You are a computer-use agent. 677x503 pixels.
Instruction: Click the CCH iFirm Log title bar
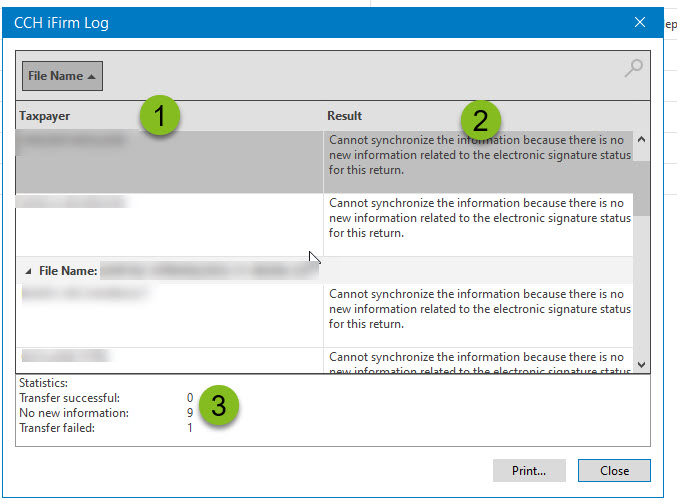click(300, 21)
